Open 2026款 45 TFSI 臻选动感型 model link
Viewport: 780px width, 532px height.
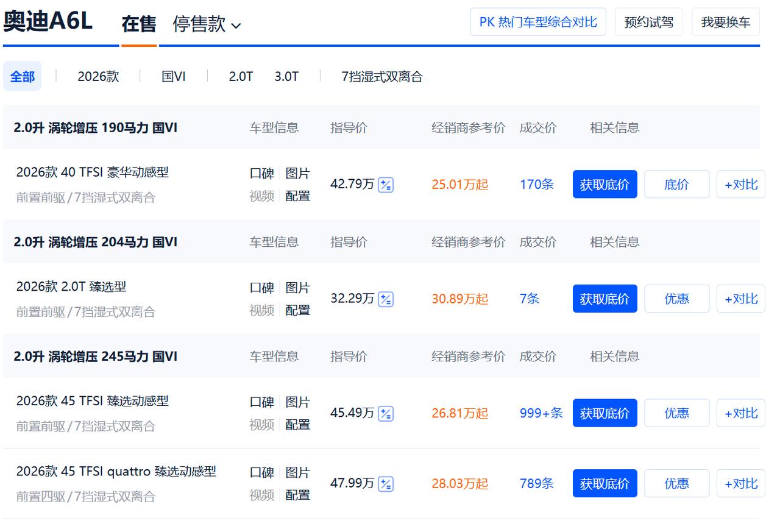click(x=92, y=401)
